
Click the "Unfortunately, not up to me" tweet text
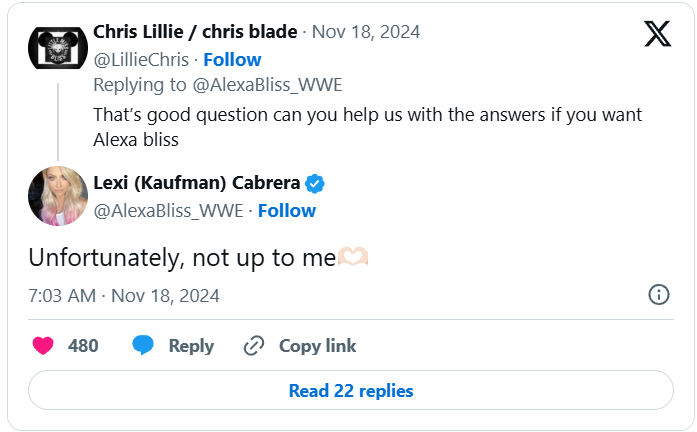181,257
